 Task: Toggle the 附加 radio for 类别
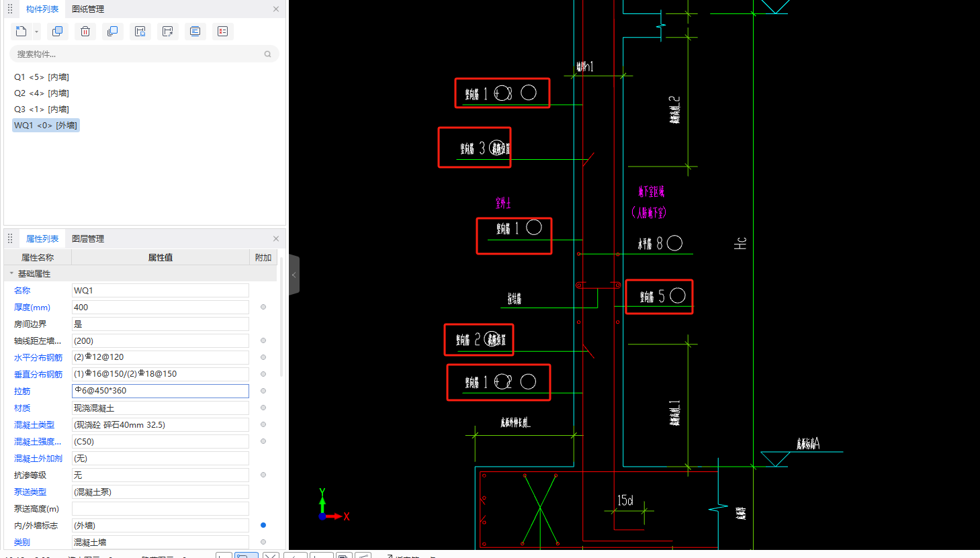click(263, 542)
